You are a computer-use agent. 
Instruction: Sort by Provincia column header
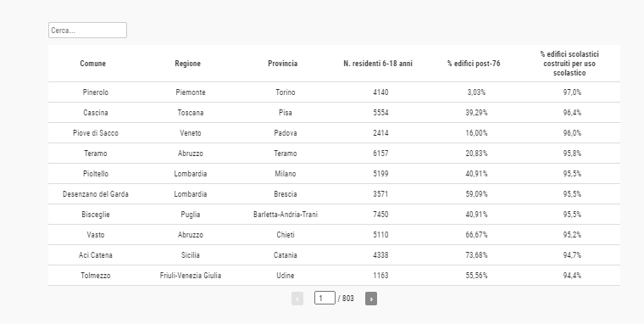point(282,64)
